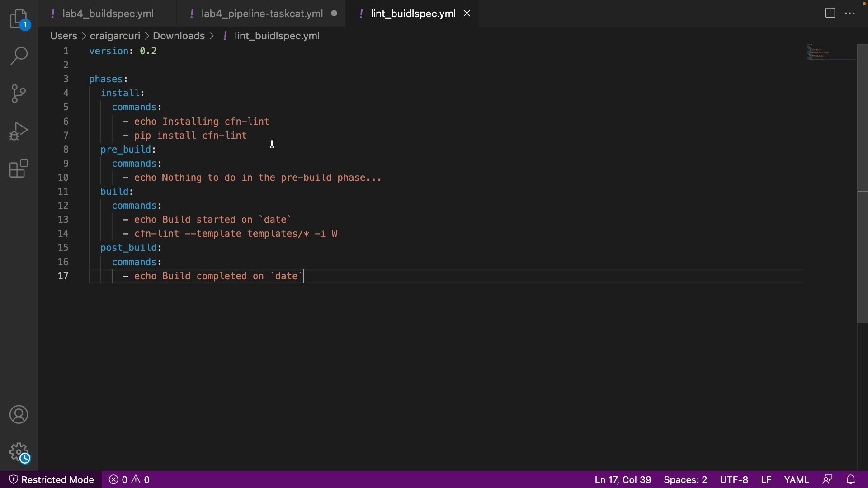Open the Manage gear icon

point(19,452)
